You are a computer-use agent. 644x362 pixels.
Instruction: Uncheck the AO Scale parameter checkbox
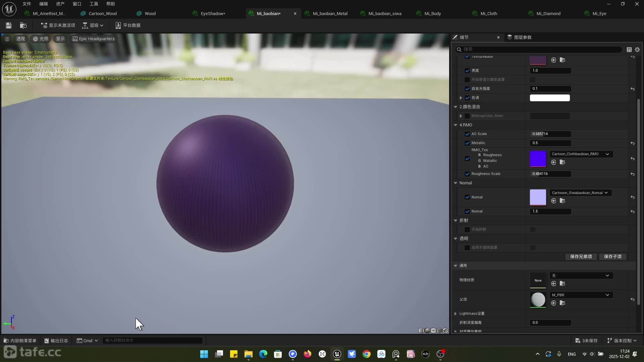[467, 134]
